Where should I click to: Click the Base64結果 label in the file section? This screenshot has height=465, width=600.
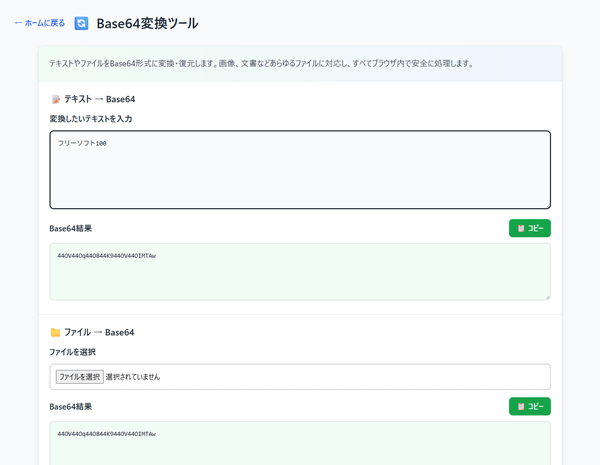point(71,406)
